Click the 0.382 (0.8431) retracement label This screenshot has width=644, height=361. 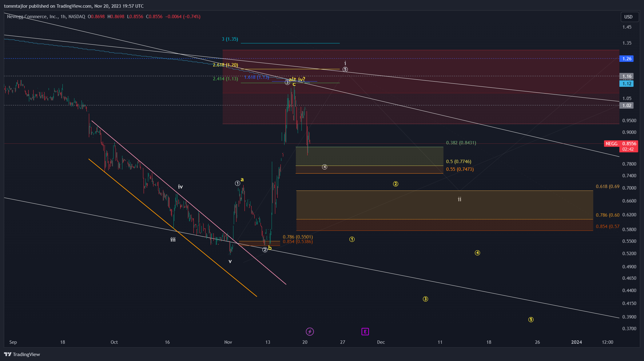point(461,143)
